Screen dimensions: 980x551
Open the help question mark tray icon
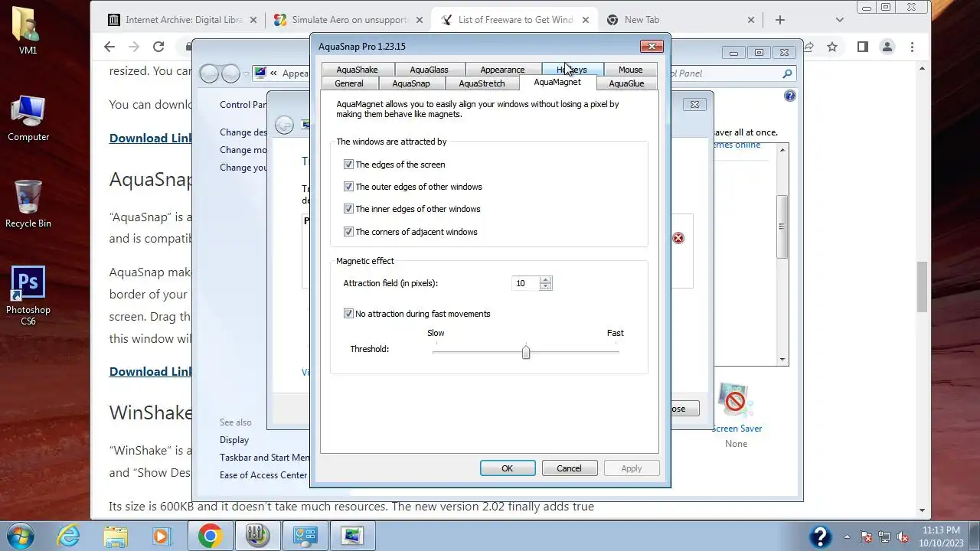point(821,536)
